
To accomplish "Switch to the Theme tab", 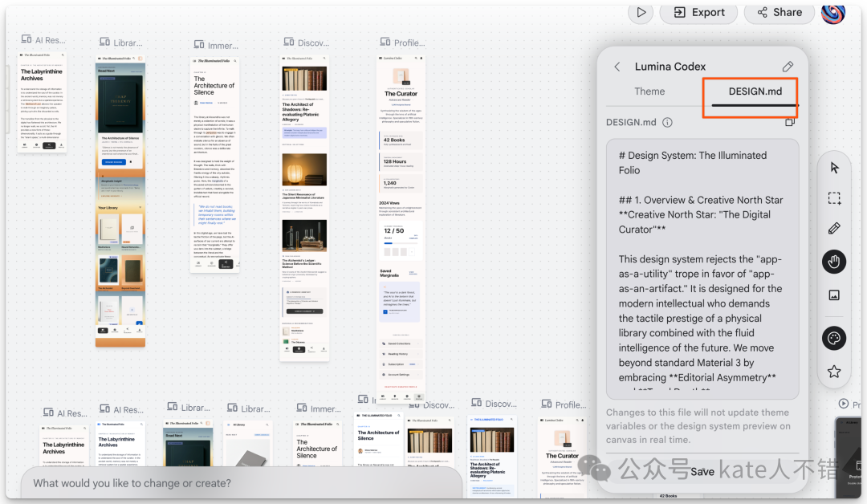I will (x=649, y=91).
